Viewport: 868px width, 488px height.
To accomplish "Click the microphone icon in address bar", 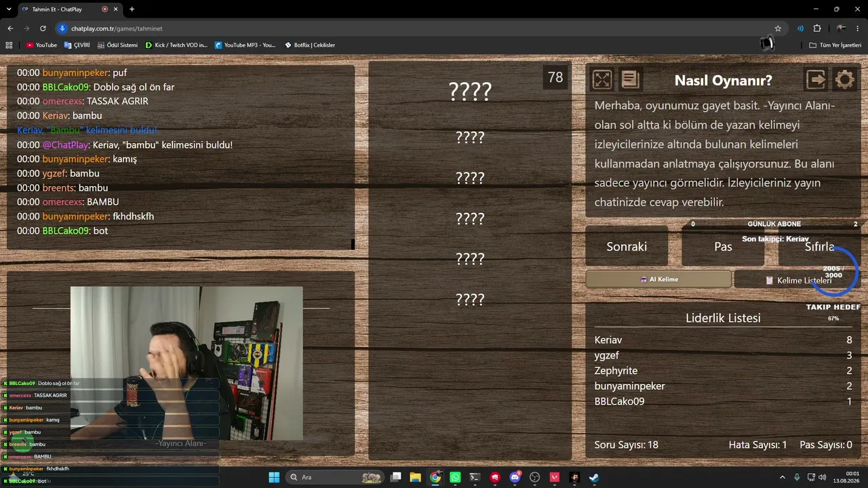I will pos(62,28).
